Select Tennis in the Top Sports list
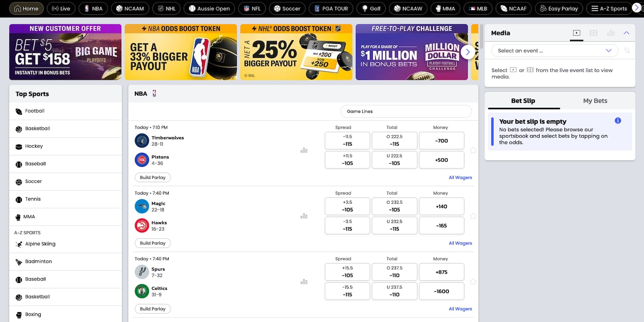644x322 pixels. 65,199
